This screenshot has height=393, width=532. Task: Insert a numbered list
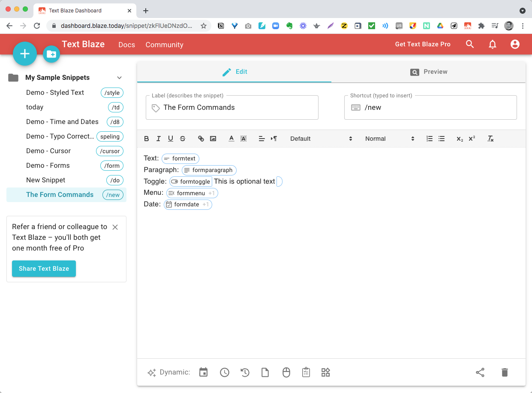pyautogui.click(x=430, y=139)
